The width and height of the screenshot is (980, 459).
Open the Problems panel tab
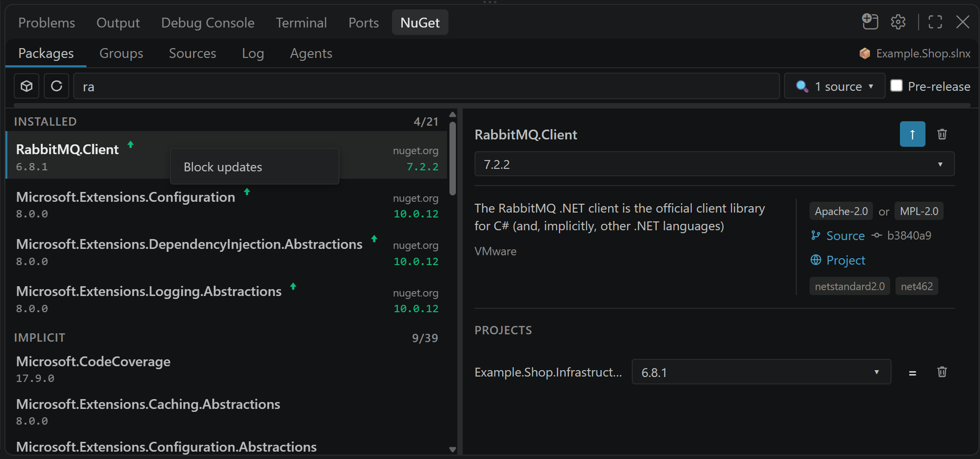click(47, 23)
